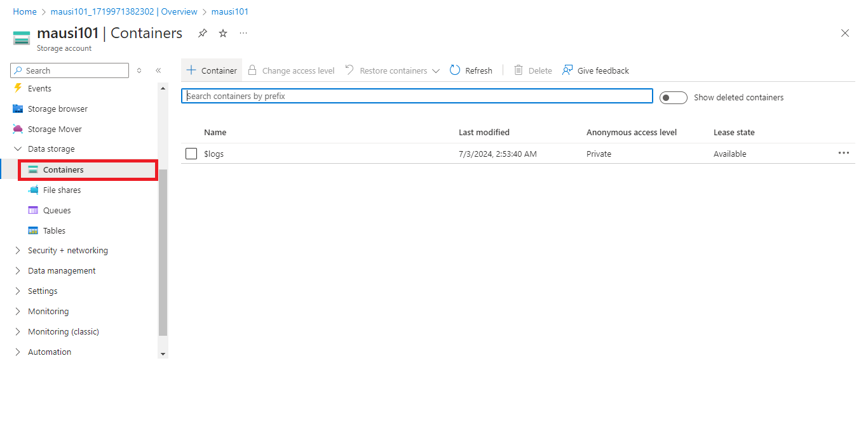The width and height of the screenshot is (868, 424).
Task: Click the expand/collapse all diamond icon
Action: tap(139, 70)
